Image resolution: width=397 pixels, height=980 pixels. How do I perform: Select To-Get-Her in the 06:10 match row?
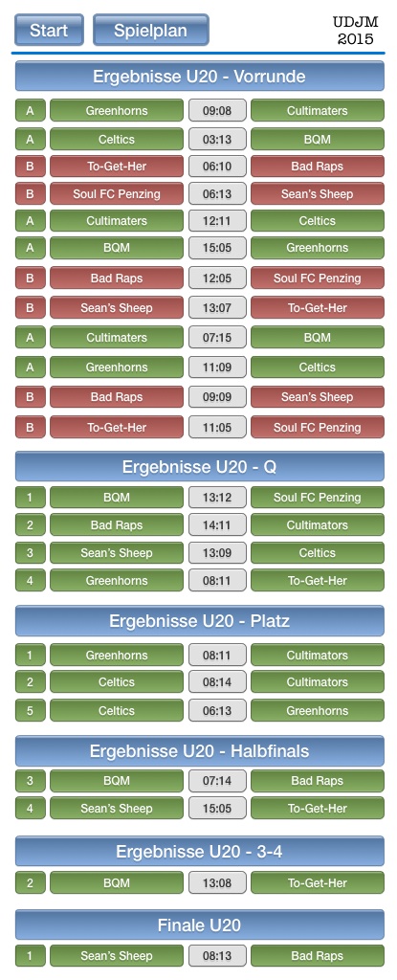(x=117, y=167)
